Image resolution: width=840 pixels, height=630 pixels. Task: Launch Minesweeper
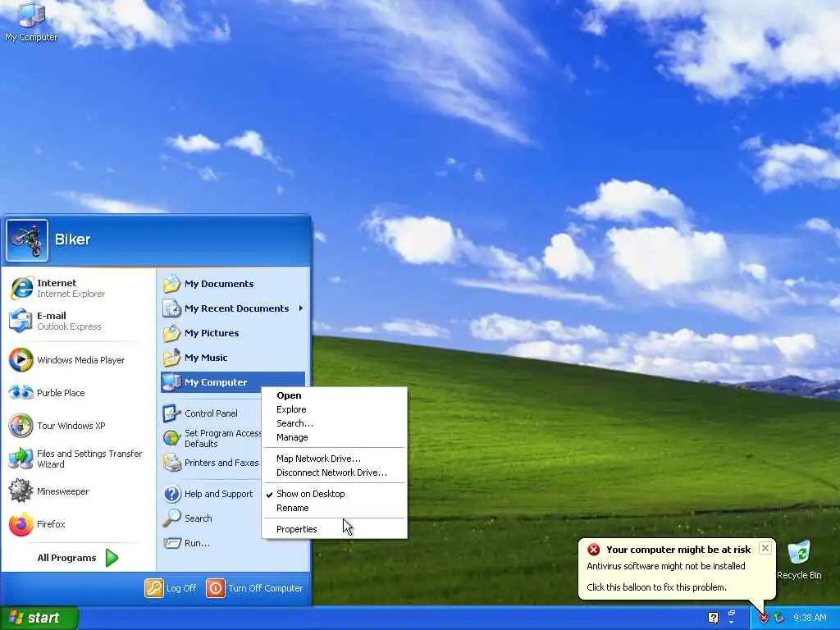point(78,491)
